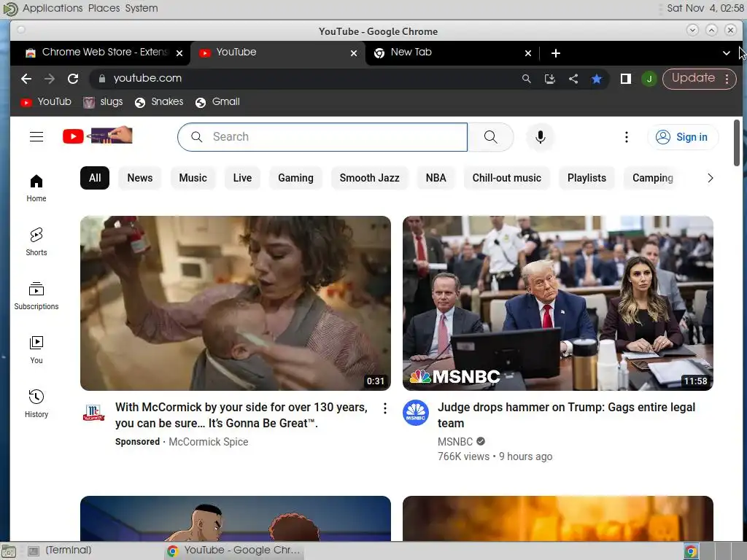
Task: Open the Snakes bookmark
Action: (x=159, y=102)
